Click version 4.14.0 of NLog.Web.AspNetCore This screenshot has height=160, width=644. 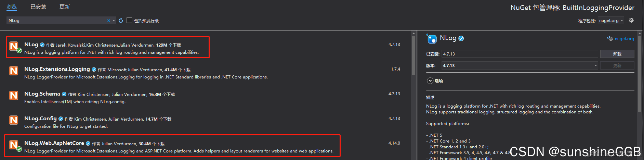[394, 143]
